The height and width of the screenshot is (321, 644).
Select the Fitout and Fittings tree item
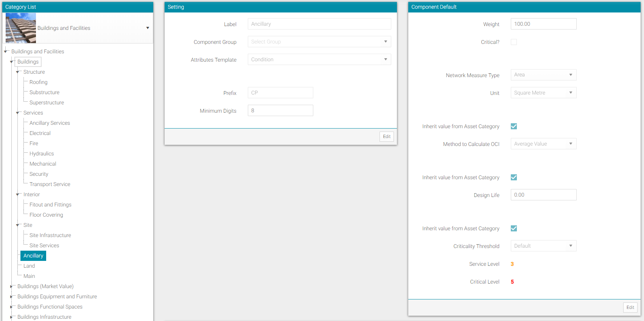50,205
